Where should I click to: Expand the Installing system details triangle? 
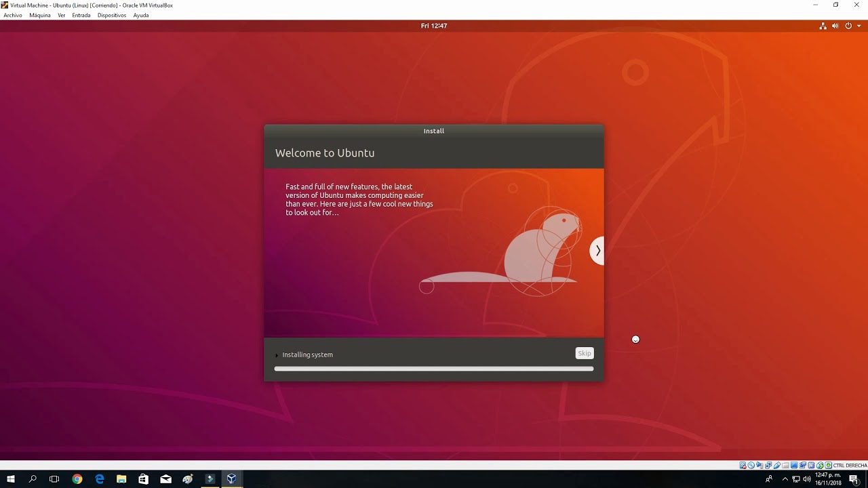click(277, 355)
